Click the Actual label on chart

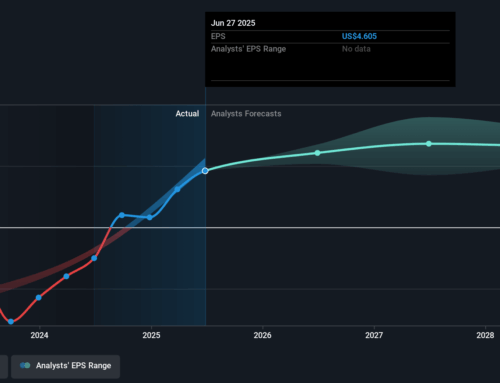(x=187, y=114)
